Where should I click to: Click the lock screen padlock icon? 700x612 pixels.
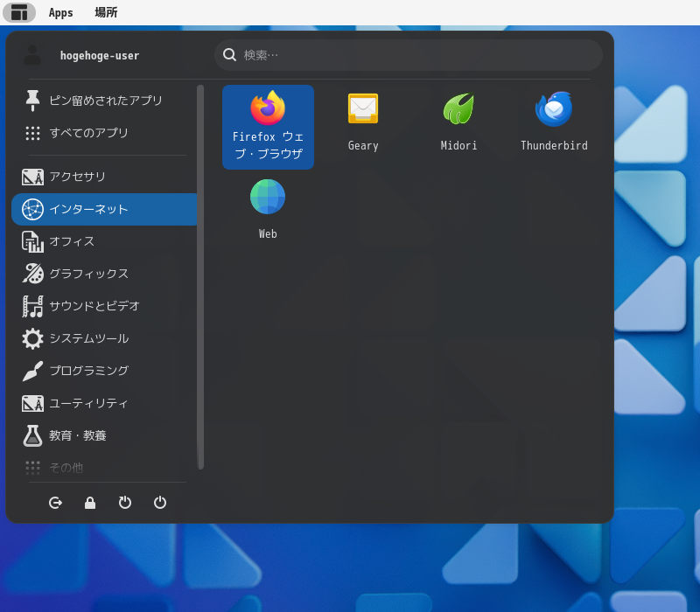(90, 503)
